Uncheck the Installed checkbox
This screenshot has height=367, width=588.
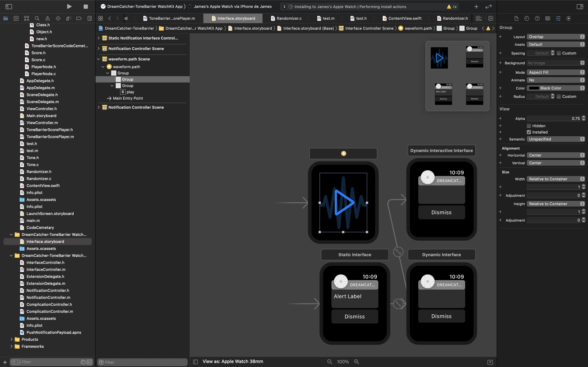coord(529,132)
